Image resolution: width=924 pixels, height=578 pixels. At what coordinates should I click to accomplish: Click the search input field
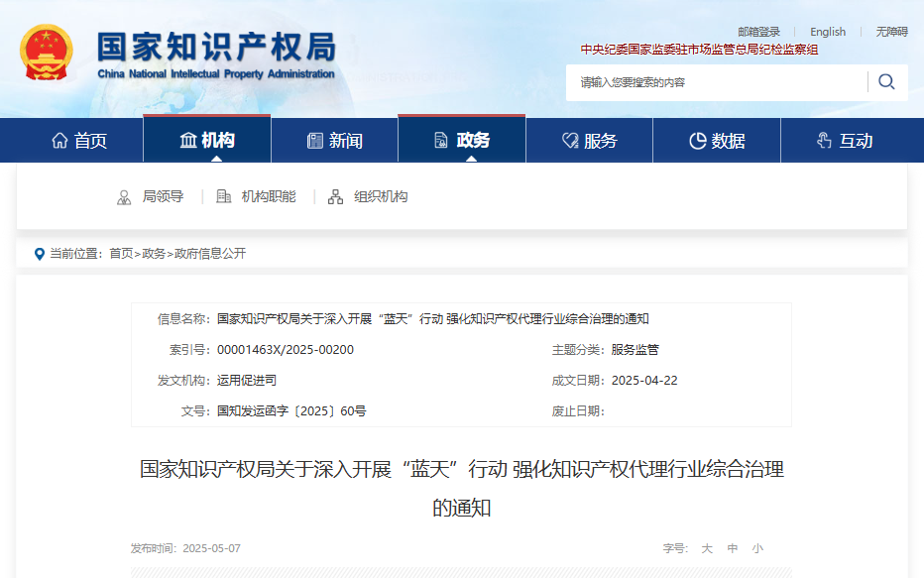click(x=717, y=82)
